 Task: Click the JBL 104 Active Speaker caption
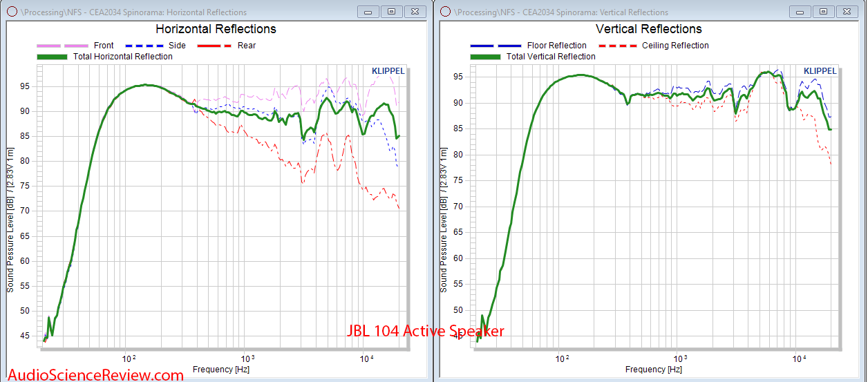click(426, 332)
